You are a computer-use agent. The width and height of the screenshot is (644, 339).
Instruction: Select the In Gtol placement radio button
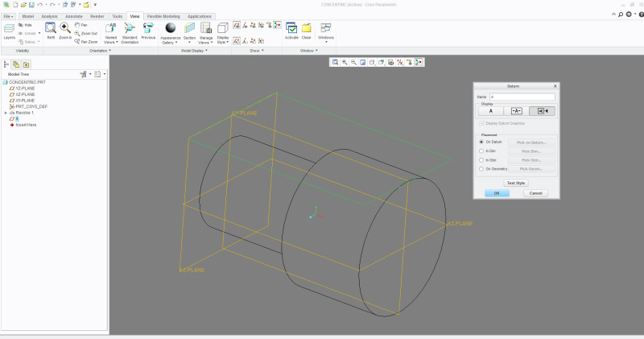(481, 160)
